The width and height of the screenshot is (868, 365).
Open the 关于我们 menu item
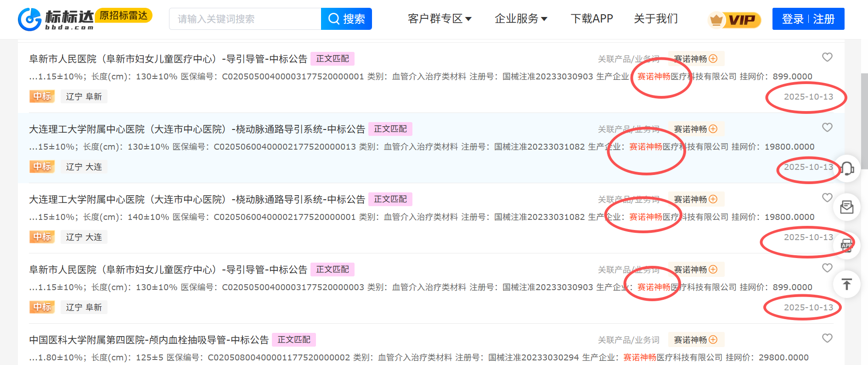point(656,19)
